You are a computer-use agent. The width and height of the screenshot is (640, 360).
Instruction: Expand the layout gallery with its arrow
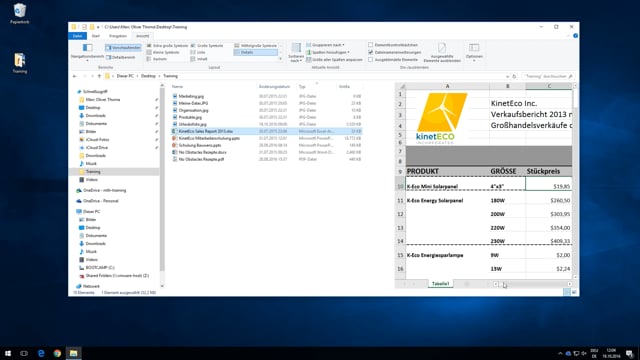coord(280,59)
